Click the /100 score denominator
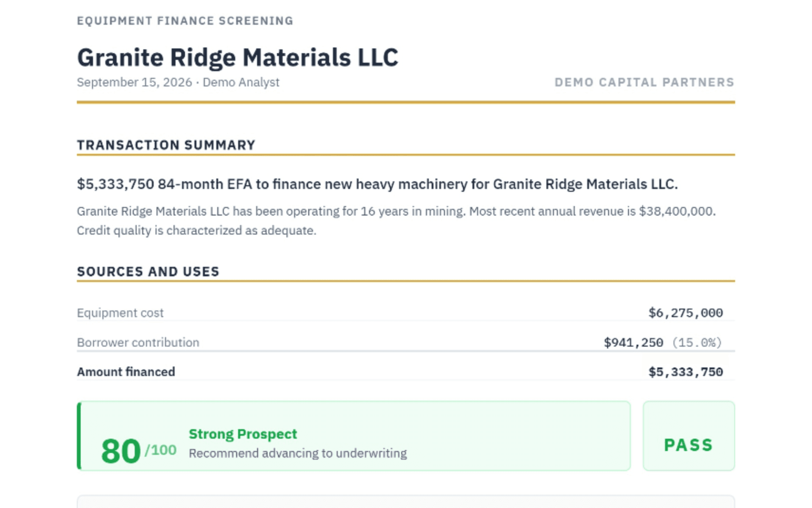 point(161,450)
